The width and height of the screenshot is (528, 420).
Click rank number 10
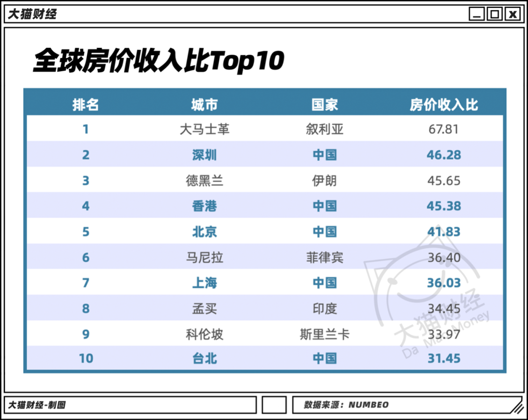click(86, 358)
